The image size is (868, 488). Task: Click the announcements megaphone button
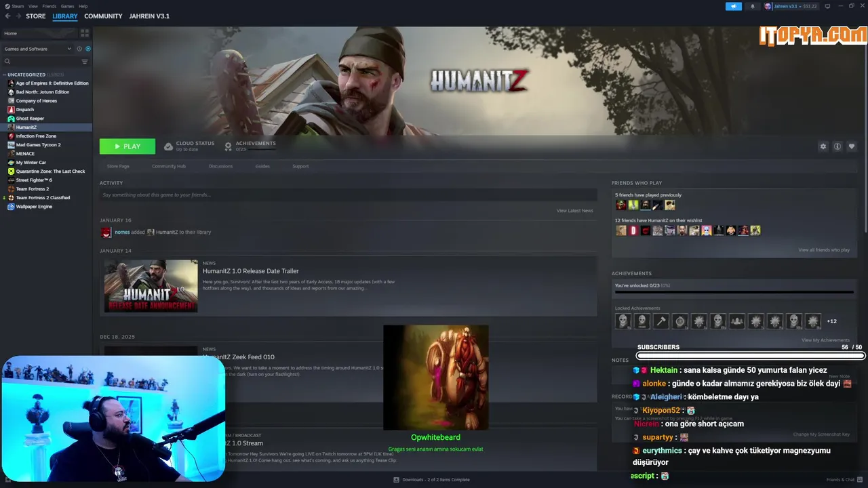coord(734,6)
